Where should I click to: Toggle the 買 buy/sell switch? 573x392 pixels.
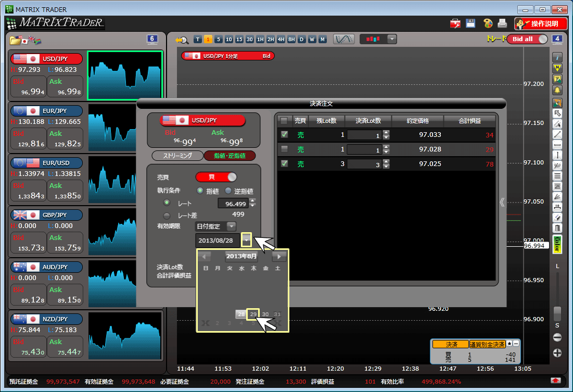[217, 177]
